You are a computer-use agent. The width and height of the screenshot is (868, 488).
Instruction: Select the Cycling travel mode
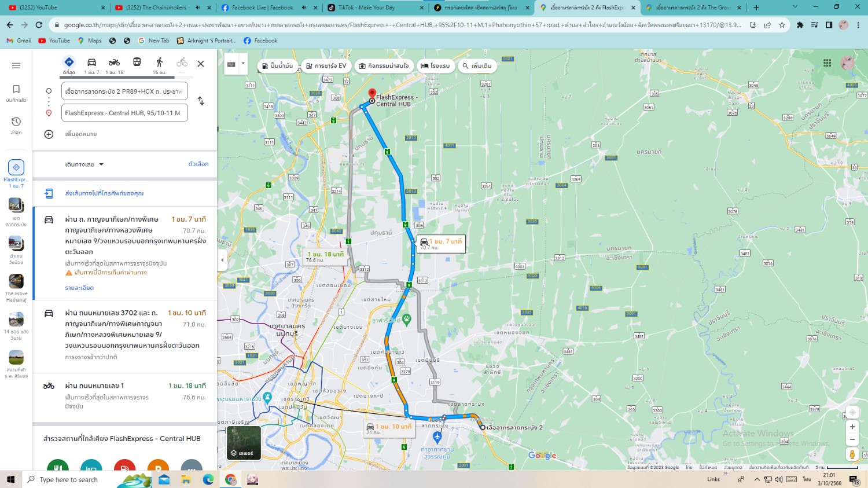point(182,63)
